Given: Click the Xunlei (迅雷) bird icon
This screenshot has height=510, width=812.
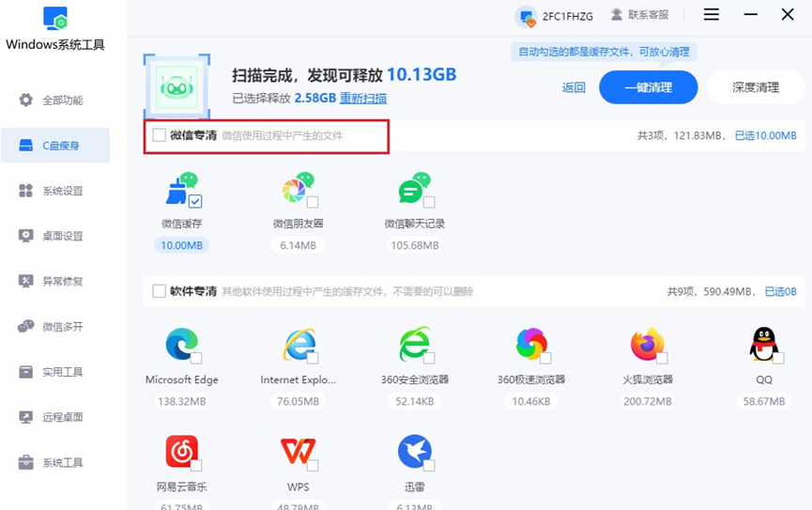Looking at the screenshot, I should pyautogui.click(x=414, y=452).
